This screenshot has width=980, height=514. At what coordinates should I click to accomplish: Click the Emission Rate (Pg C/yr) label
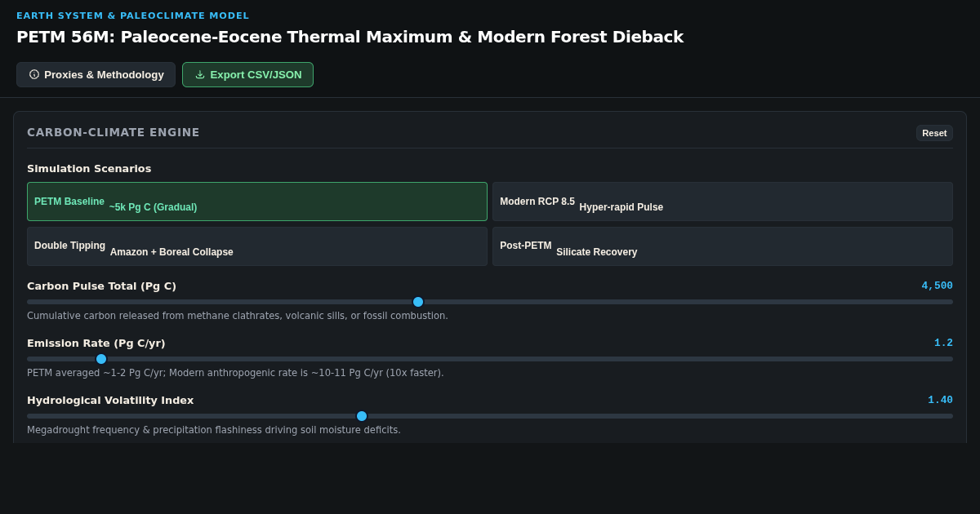(96, 343)
